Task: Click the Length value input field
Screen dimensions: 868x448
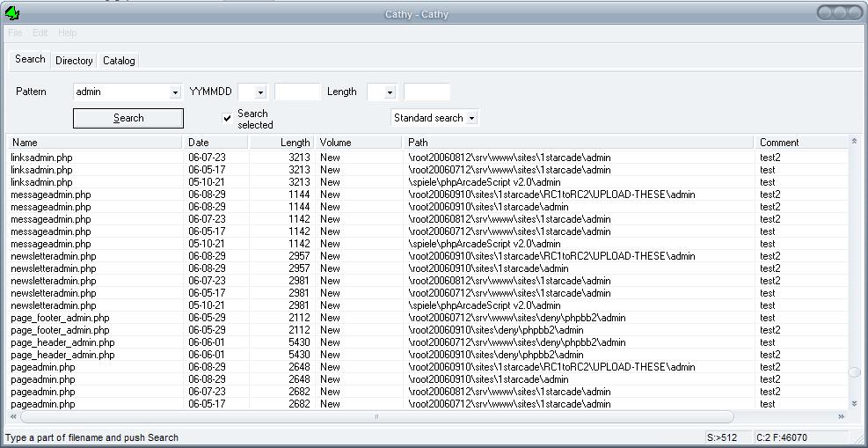Action: coord(427,92)
